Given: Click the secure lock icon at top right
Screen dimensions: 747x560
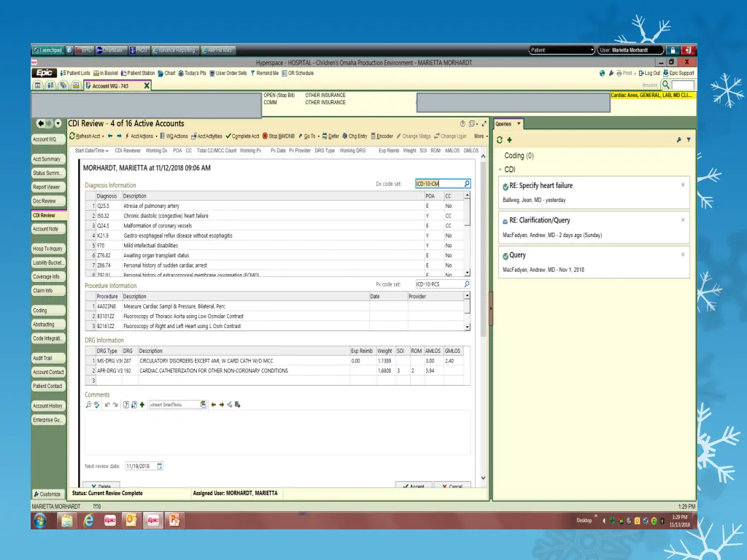Looking at the screenshot, I should 673,50.
